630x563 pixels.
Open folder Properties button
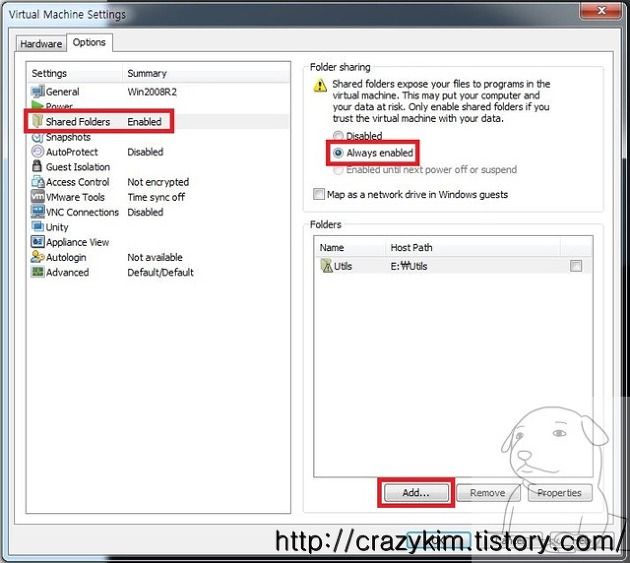[x=559, y=493]
